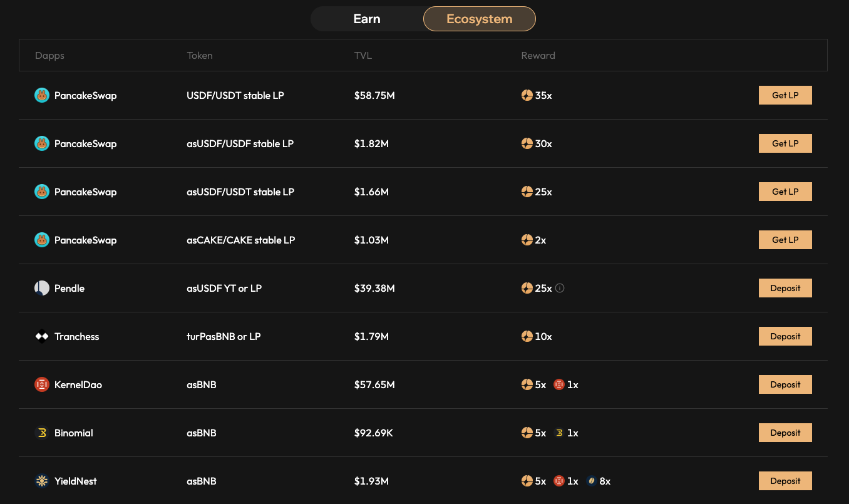The image size is (849, 504).
Task: Switch to the Earn tab
Action: point(366,19)
